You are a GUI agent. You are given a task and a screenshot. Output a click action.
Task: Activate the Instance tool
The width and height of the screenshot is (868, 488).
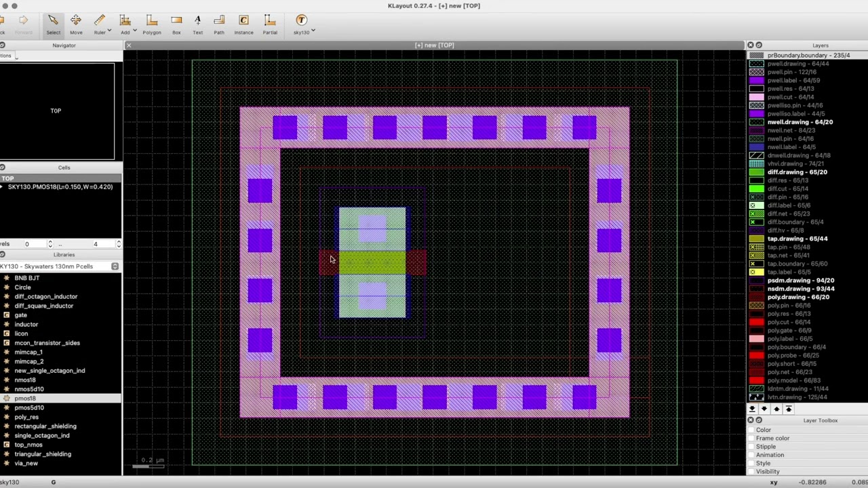[x=243, y=24]
